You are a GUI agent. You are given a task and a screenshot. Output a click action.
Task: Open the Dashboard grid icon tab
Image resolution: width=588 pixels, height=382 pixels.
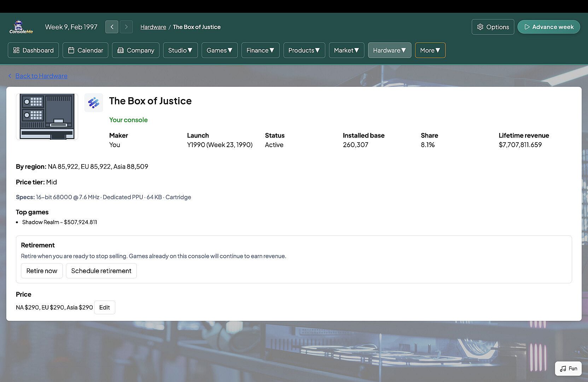tap(33, 50)
